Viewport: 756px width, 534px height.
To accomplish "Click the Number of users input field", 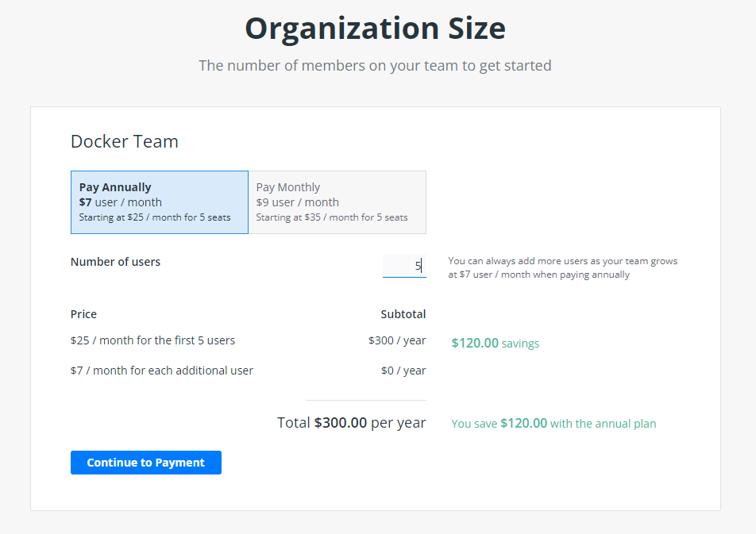I will (x=404, y=266).
